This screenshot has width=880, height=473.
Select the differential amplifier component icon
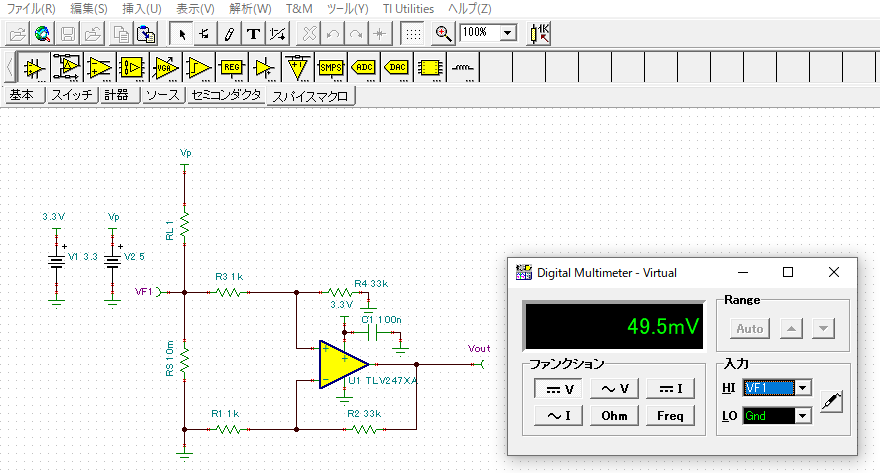(x=67, y=67)
